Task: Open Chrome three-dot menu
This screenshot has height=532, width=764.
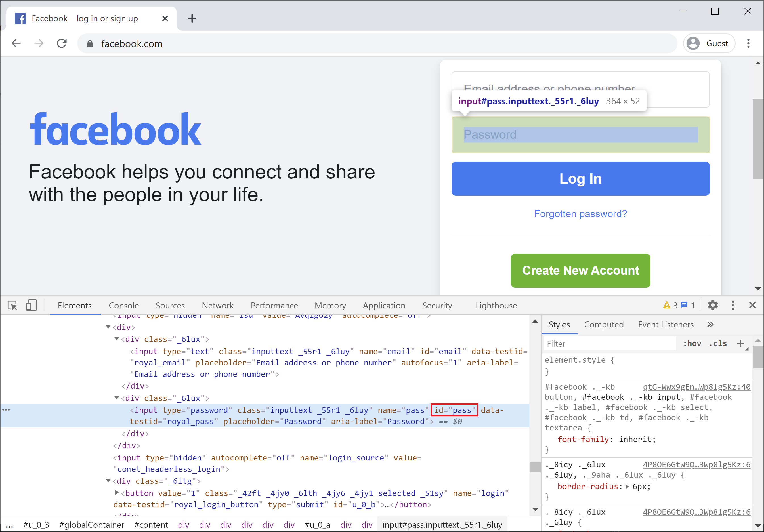Action: click(748, 44)
